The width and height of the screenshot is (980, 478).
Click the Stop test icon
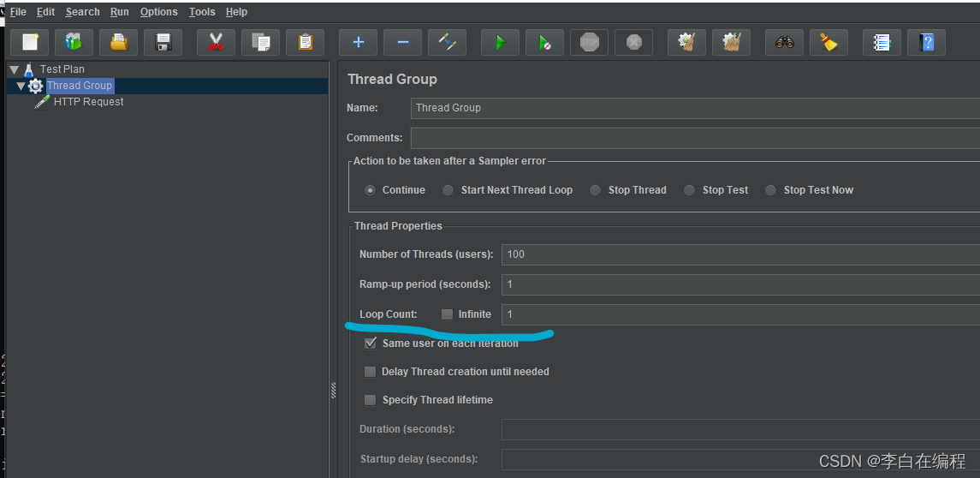pos(589,43)
